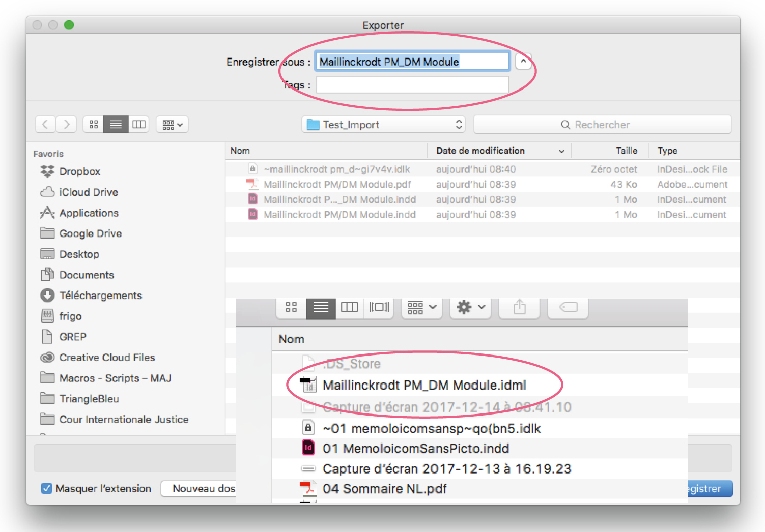The height and width of the screenshot is (532, 765).
Task: Collapse the dialog with the chevron button
Action: tap(523, 62)
